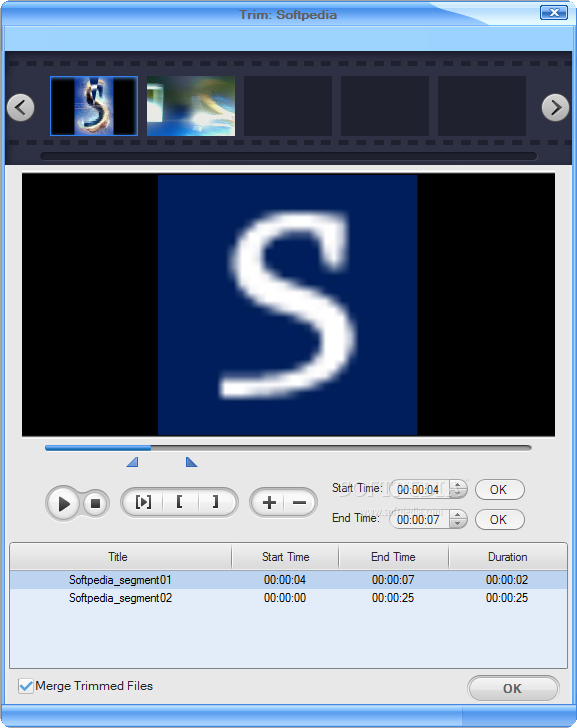Decrease Start Time with the down spinner
This screenshot has height=728, width=577.
click(458, 494)
